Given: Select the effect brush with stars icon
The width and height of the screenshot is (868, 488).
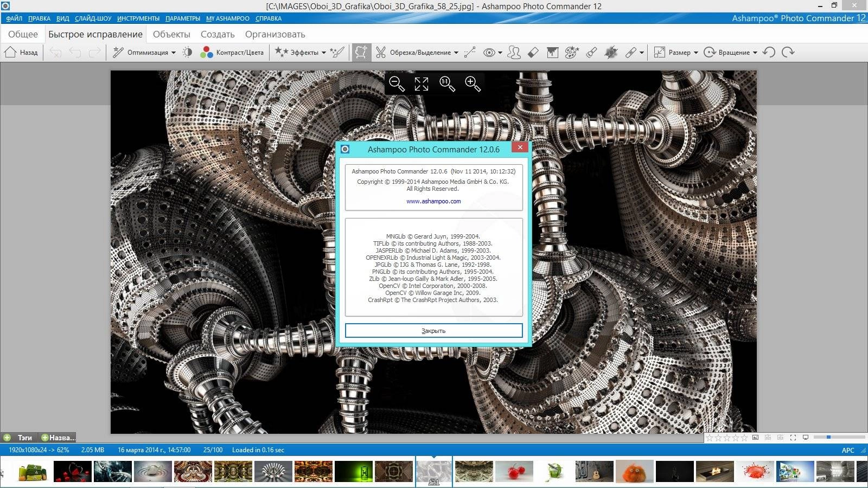Looking at the screenshot, I should [337, 53].
